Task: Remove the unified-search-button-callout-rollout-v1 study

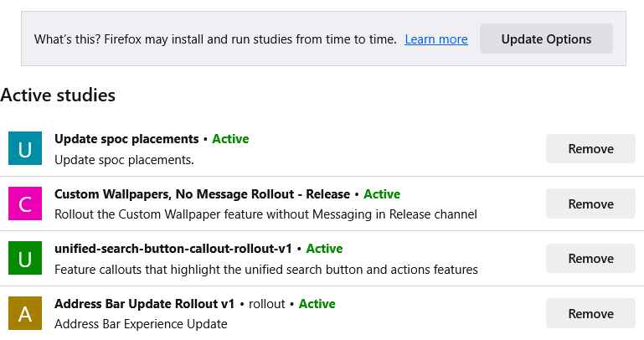Action: [x=590, y=258]
